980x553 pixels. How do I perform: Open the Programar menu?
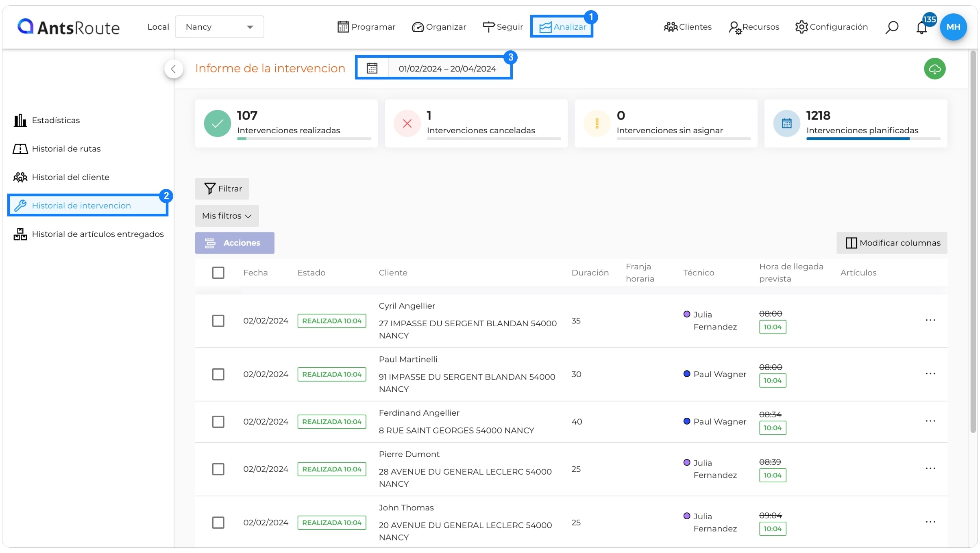point(366,27)
